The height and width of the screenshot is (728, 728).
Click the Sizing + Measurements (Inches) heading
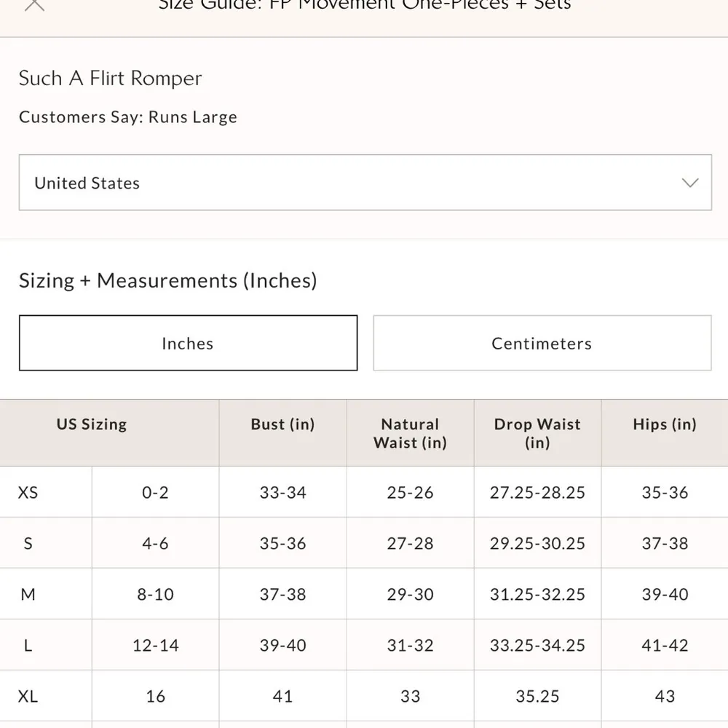[x=168, y=280]
